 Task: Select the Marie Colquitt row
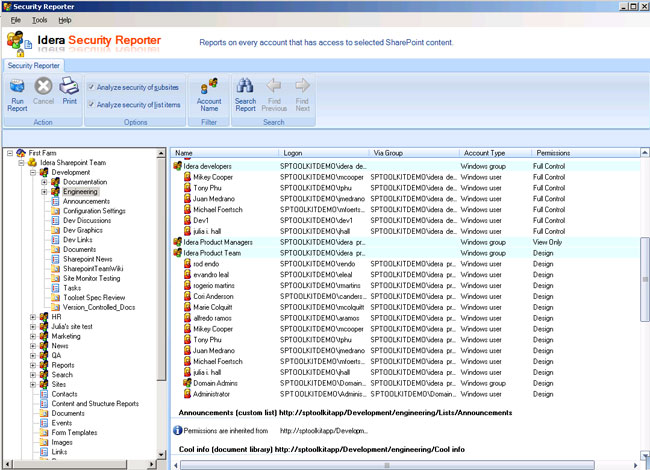click(x=405, y=307)
